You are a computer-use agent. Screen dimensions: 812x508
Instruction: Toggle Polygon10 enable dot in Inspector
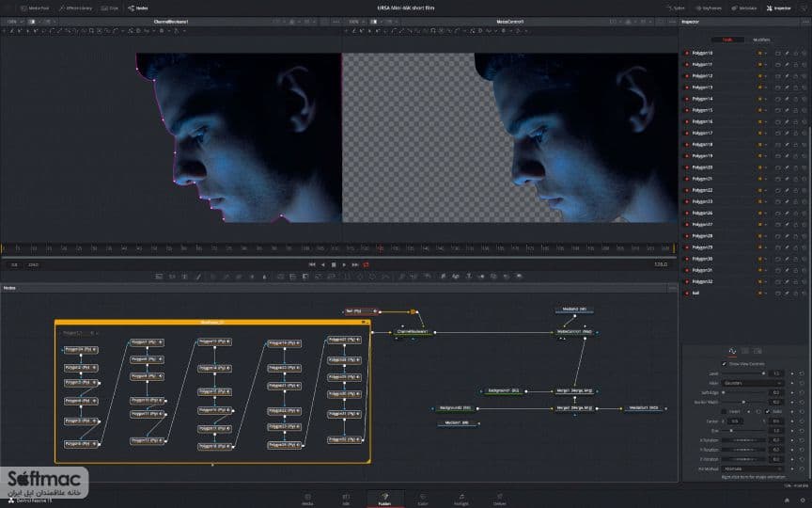pos(687,53)
